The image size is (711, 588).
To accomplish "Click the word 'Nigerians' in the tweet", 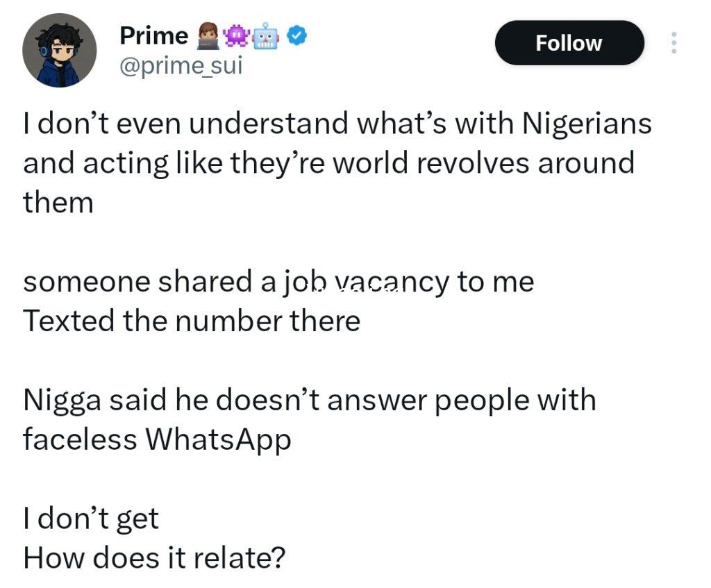I will [587, 124].
